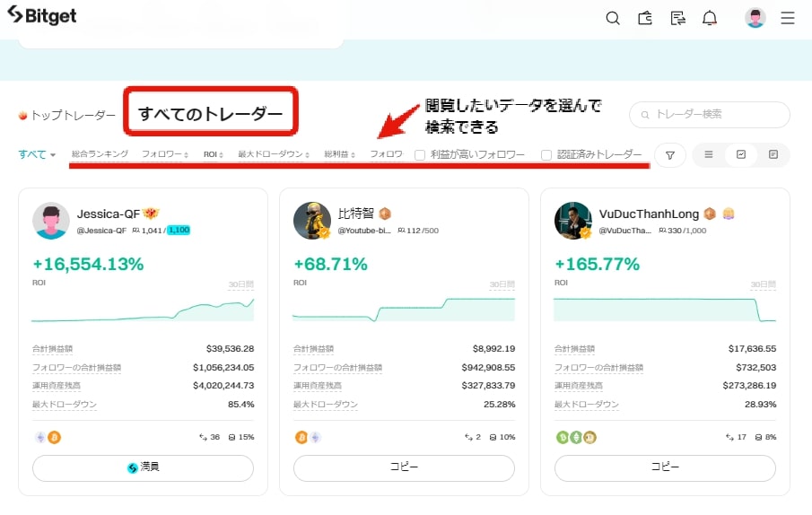This screenshot has width=812, height=515.
Task: Click the トレーダー検索 search field
Action: 710,114
